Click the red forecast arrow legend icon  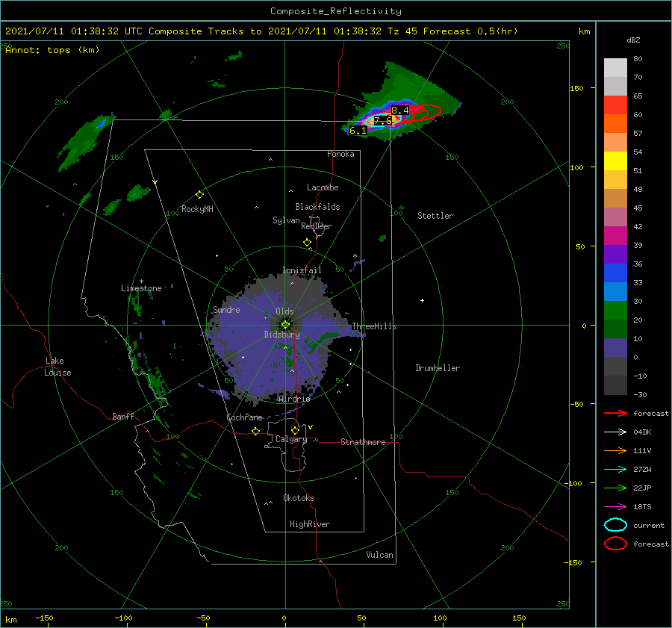[615, 413]
